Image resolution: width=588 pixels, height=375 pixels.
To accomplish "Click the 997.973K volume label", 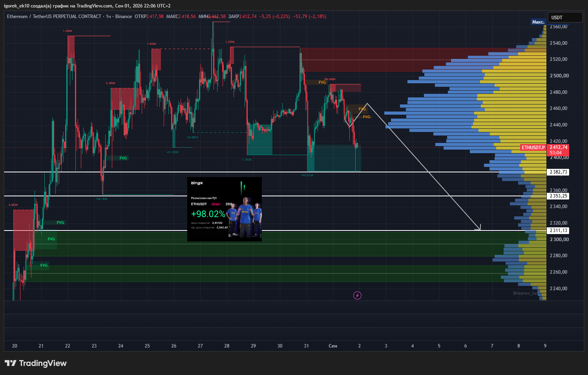I will pos(307,176).
